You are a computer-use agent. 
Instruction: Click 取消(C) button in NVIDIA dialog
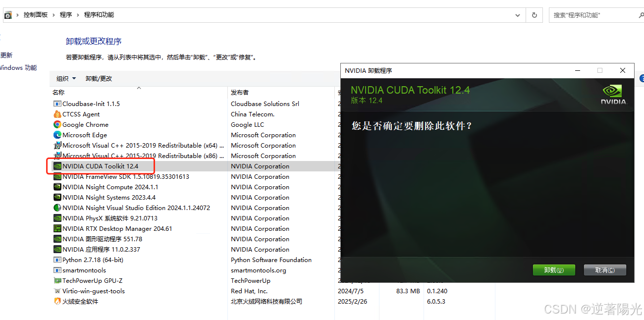605,270
